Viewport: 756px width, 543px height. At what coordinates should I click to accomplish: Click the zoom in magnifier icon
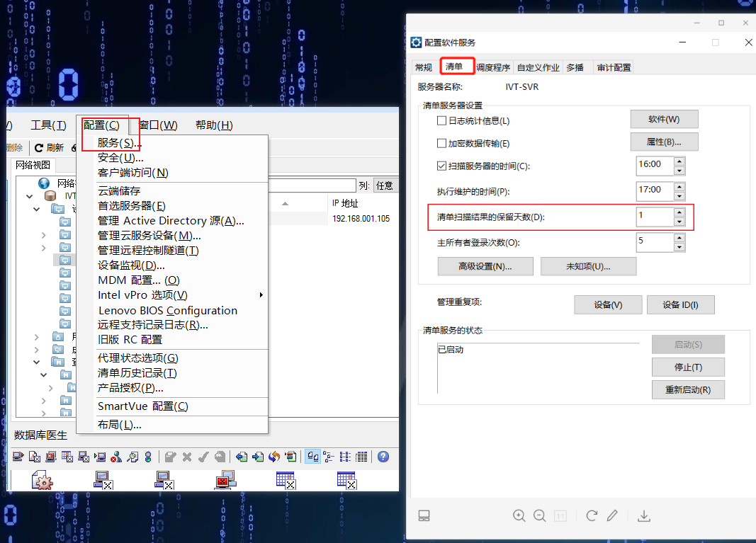(x=519, y=515)
